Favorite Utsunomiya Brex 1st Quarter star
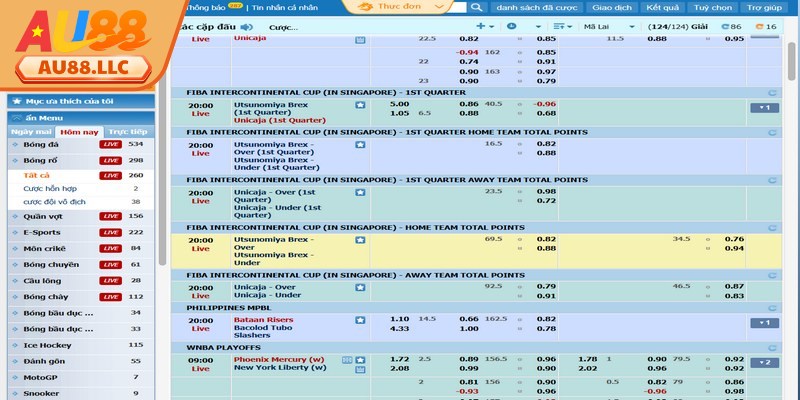 [x=360, y=105]
